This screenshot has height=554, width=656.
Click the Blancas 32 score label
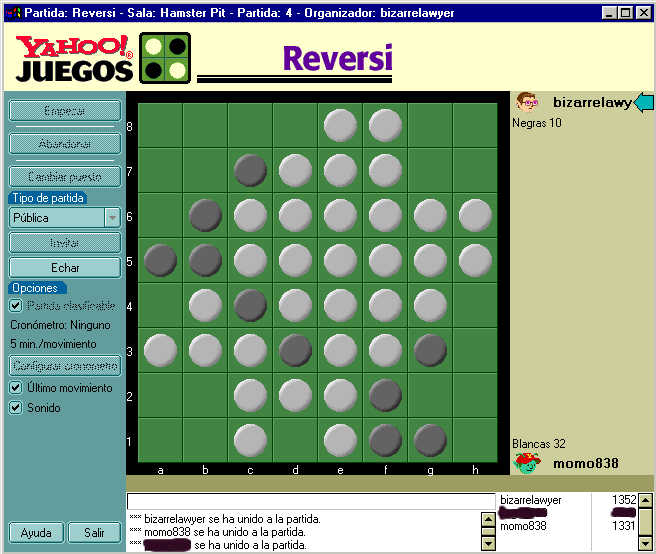[x=539, y=444]
